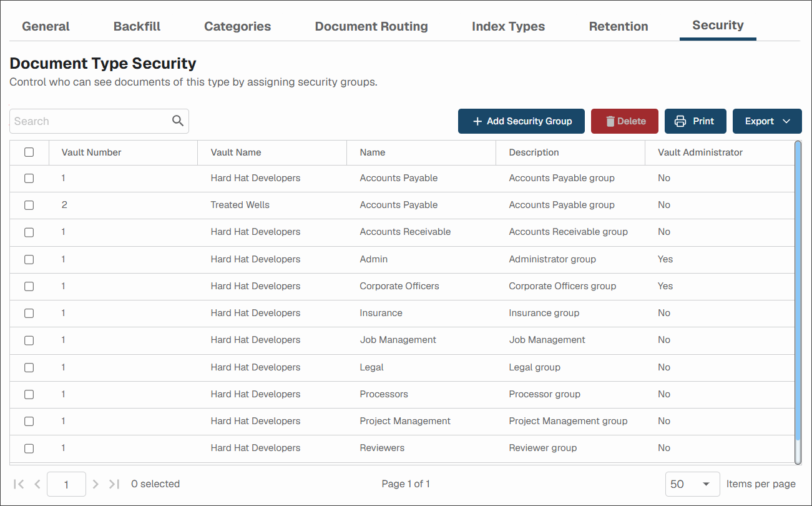Click Add Security Group button
This screenshot has width=812, height=506.
click(521, 121)
